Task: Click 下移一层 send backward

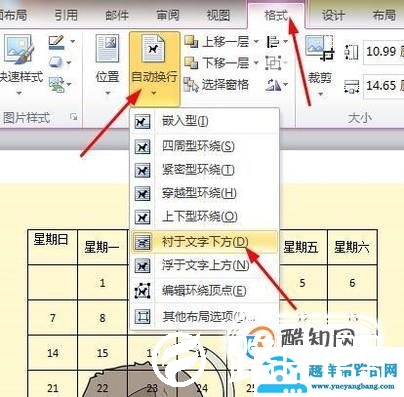Action: click(x=217, y=63)
